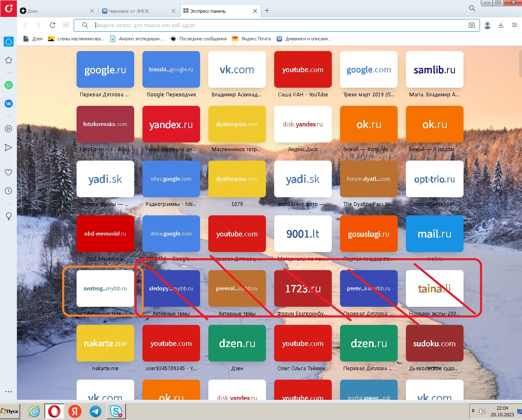The width and height of the screenshot is (522, 420).
Task: Open the obd-memorial.ru tile
Action: tap(105, 233)
